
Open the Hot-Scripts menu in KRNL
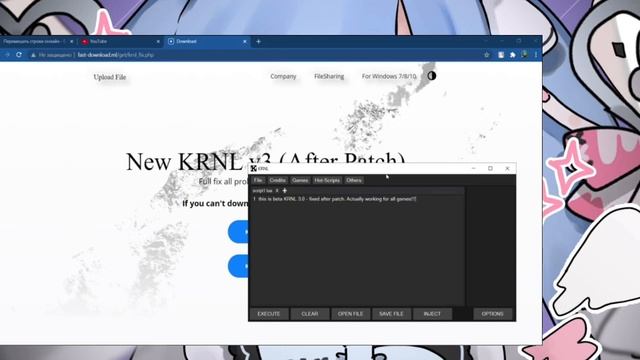coord(327,180)
